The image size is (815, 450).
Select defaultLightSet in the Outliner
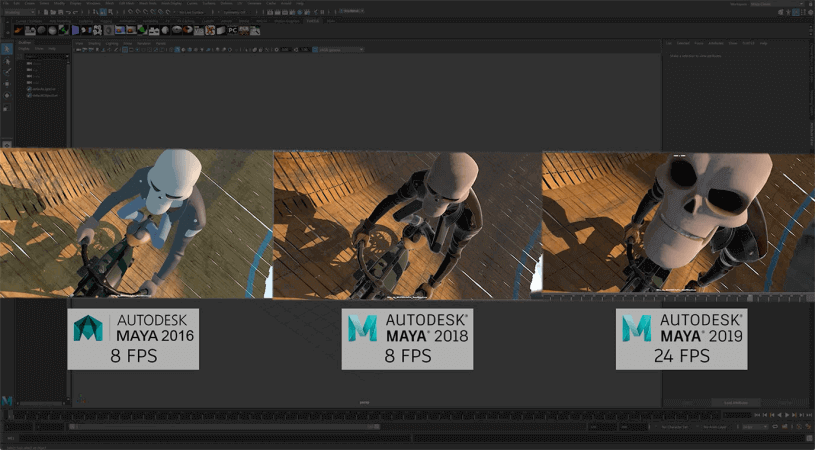44,89
